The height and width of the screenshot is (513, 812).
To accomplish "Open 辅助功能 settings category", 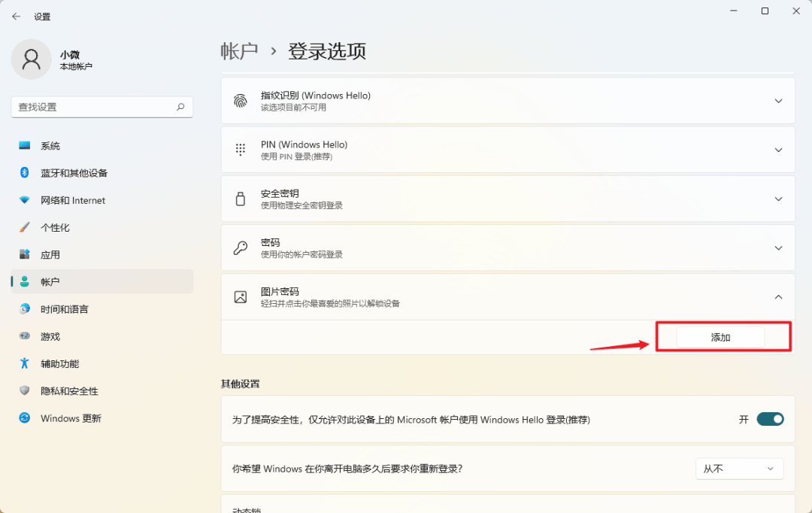I will pos(102,363).
